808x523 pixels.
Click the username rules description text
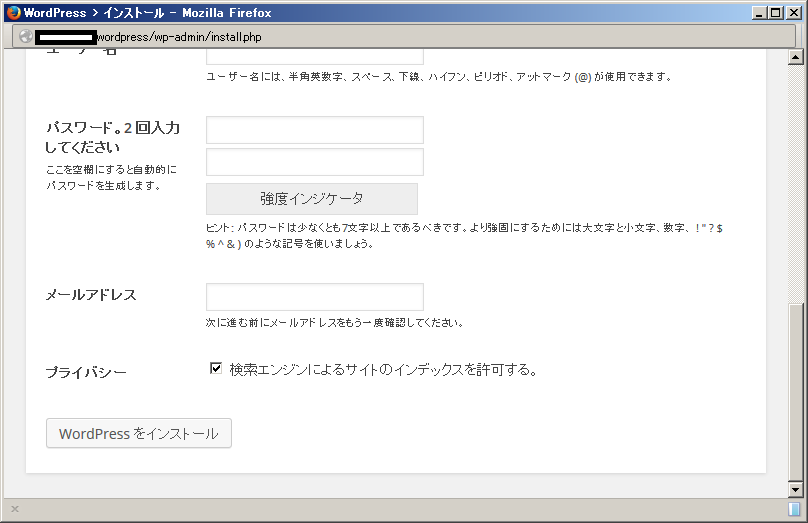[x=439, y=77]
